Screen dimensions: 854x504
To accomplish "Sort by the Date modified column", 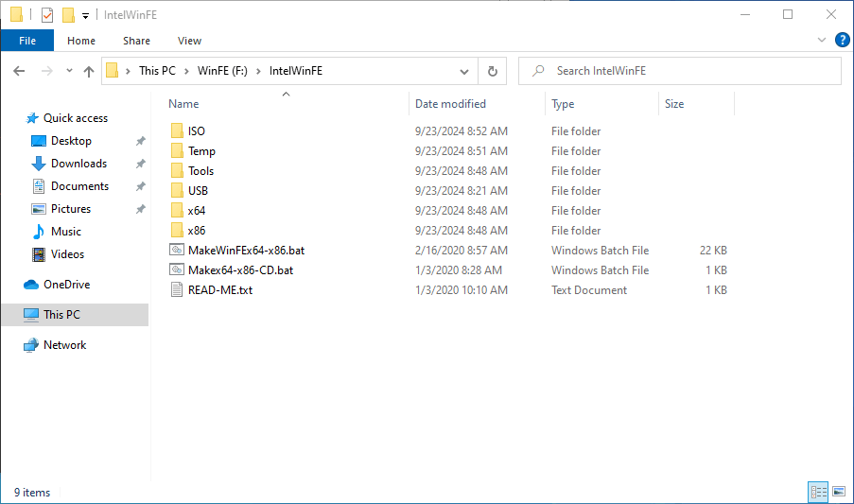I will pyautogui.click(x=450, y=104).
